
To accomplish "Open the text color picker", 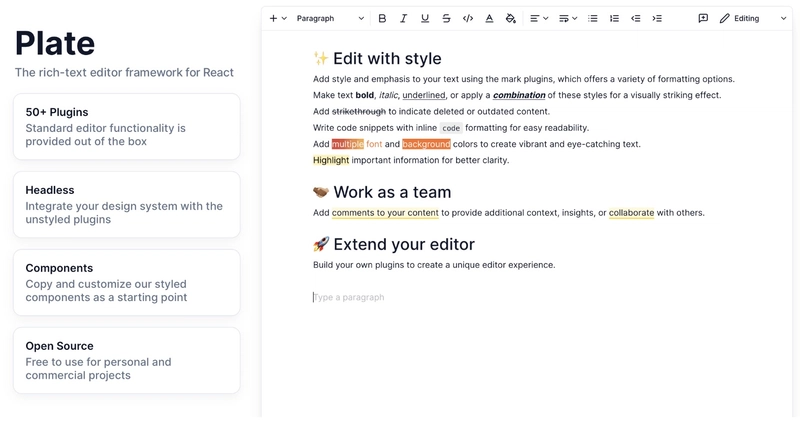I will (489, 18).
